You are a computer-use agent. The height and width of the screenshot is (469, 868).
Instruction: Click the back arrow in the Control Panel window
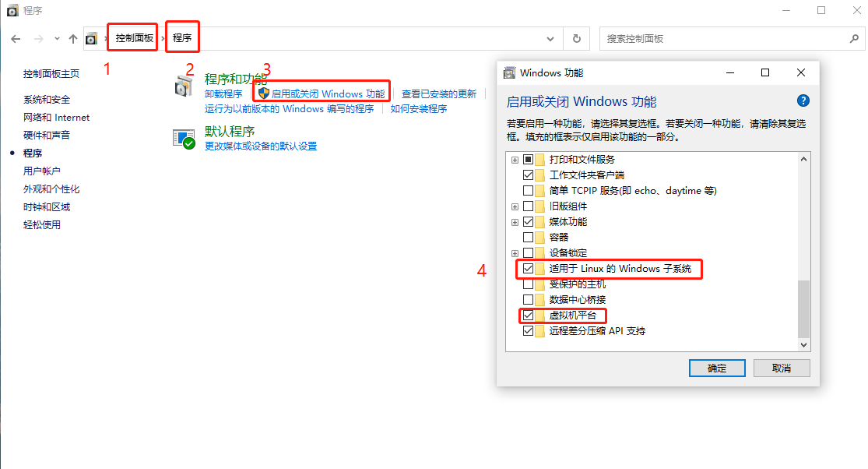[16, 39]
